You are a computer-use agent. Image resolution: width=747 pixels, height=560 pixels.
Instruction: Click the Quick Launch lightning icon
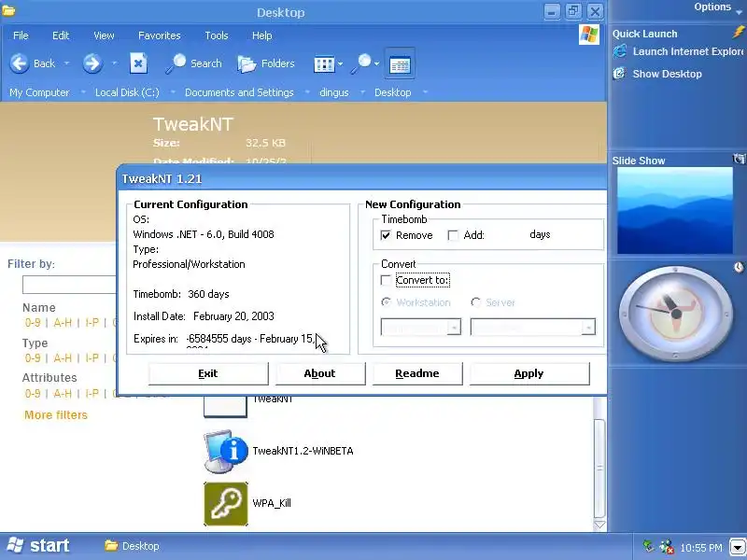point(738,33)
